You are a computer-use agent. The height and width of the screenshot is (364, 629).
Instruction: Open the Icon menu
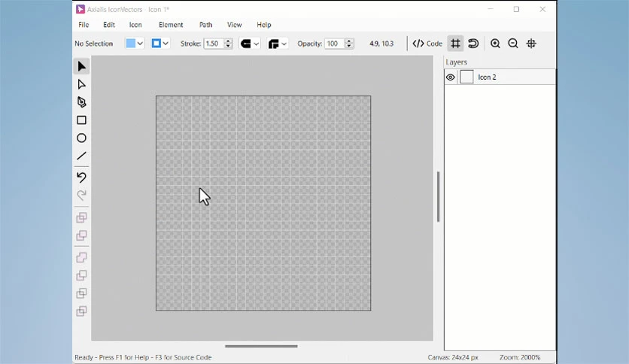click(x=135, y=25)
